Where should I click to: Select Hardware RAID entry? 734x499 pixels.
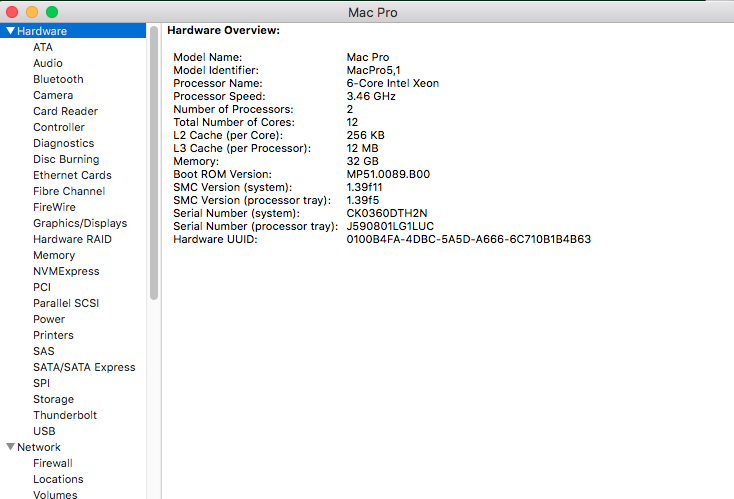tap(72, 239)
